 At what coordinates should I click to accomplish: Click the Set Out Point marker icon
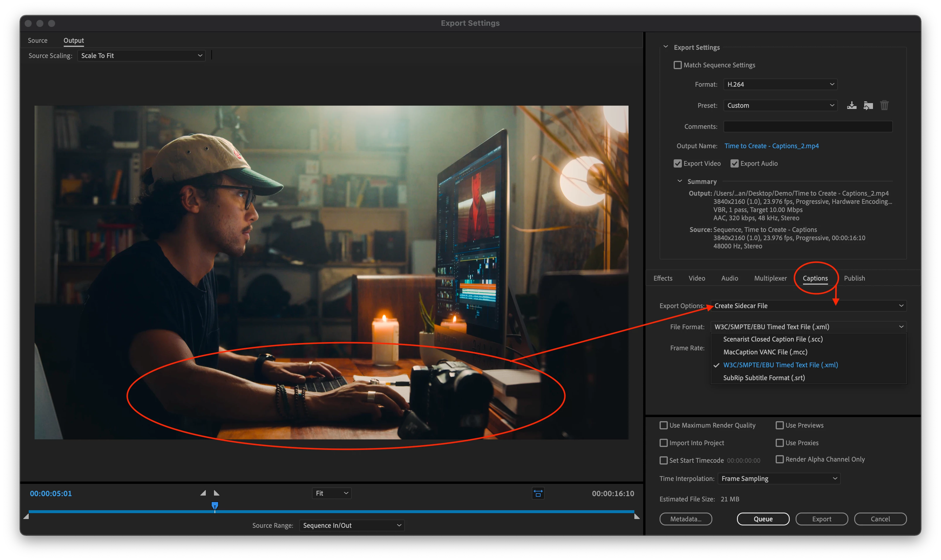216,493
